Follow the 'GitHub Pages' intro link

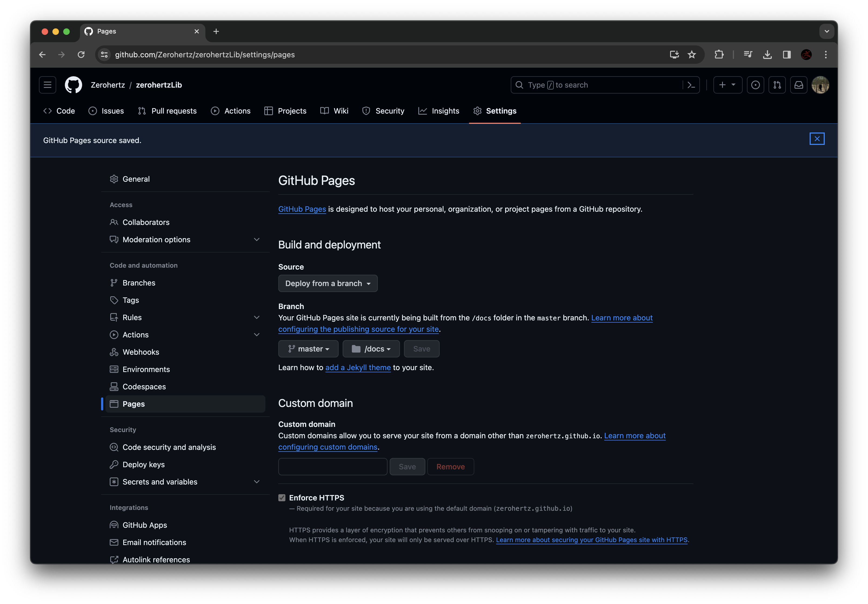pyautogui.click(x=302, y=209)
